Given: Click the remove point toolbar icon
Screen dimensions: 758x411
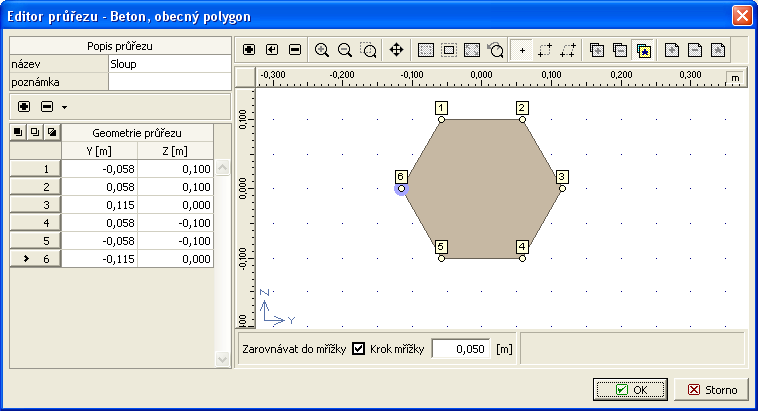Looking at the screenshot, I should [295, 50].
